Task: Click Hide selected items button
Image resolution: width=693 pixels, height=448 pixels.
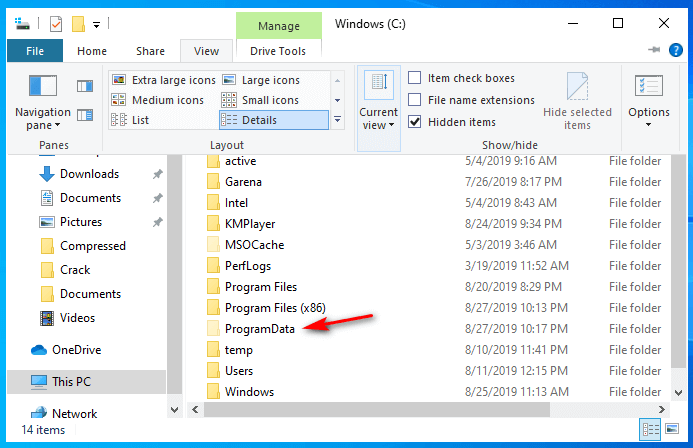Action: point(577,102)
